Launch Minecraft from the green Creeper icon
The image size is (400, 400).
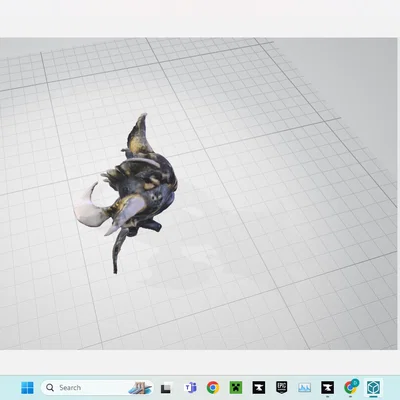coord(236,388)
